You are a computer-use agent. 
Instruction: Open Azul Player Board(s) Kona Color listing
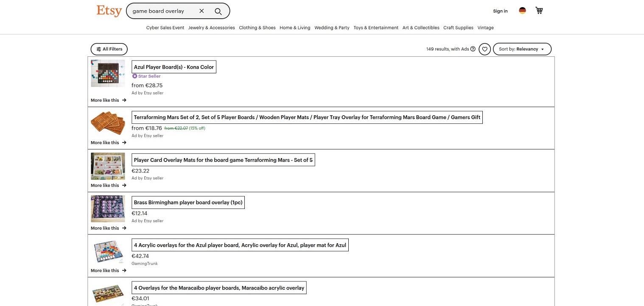tap(174, 67)
